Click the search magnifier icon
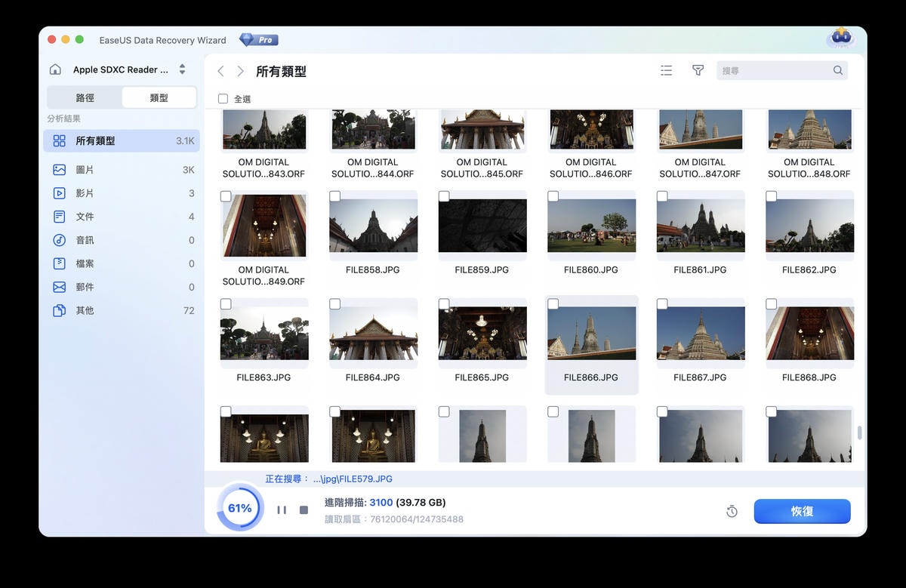 [x=837, y=70]
